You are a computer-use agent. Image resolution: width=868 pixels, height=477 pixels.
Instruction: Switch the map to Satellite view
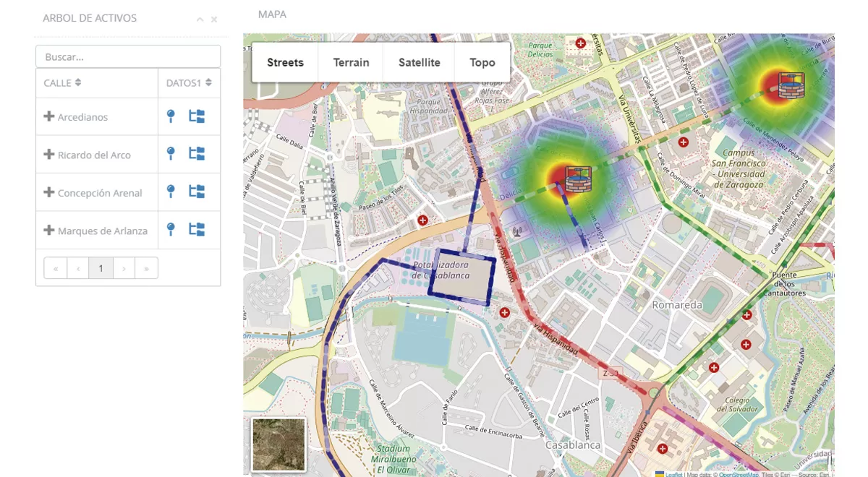click(419, 63)
